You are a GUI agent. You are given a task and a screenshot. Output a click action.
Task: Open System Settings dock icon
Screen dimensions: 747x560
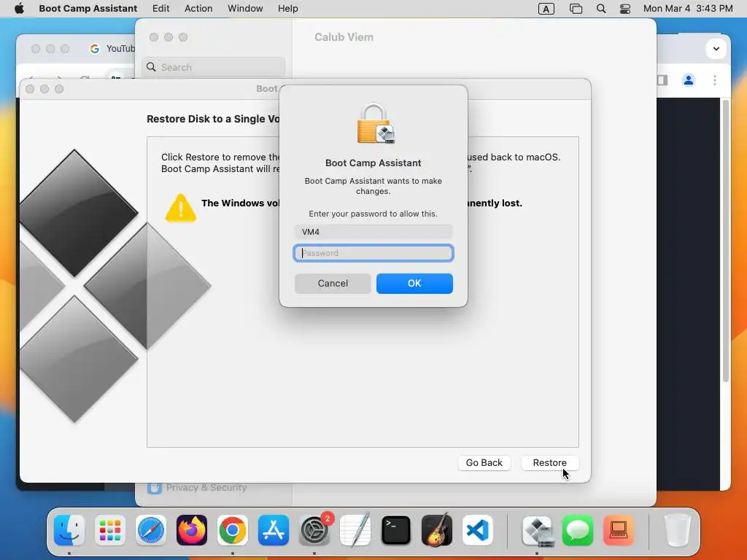314,530
